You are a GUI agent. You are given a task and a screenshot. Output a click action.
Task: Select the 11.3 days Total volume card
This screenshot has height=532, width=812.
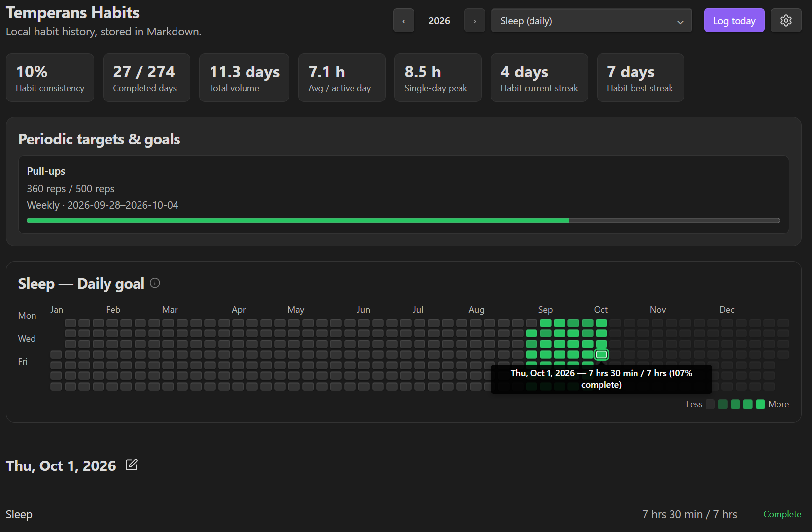point(244,78)
